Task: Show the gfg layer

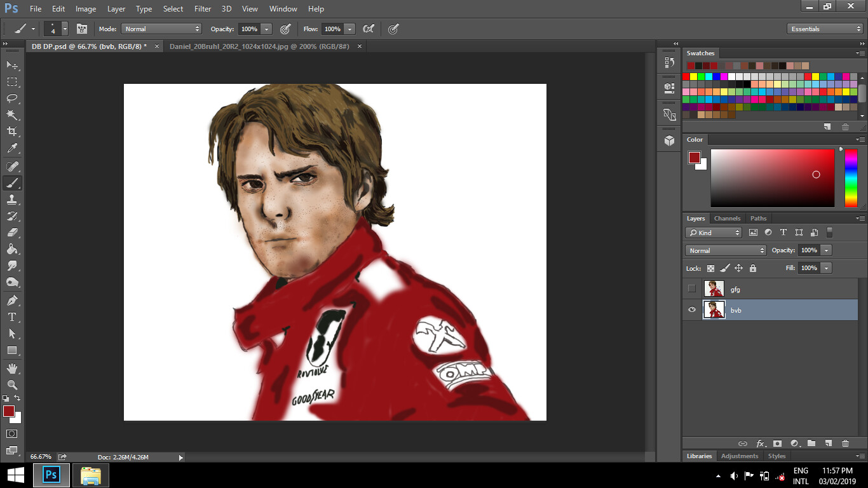Action: [692, 289]
